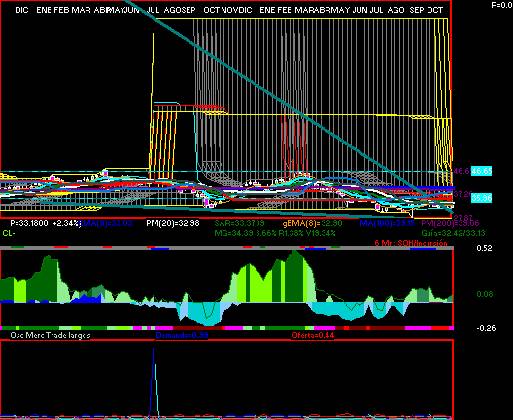Image resolution: width=513 pixels, height=420 pixels.
Task: Click the NOV month label on the time axis
Action: [229, 10]
